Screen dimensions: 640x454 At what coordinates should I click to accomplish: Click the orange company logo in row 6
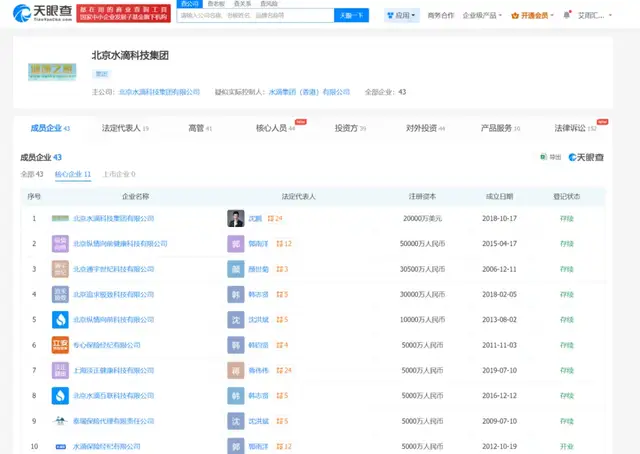point(60,345)
